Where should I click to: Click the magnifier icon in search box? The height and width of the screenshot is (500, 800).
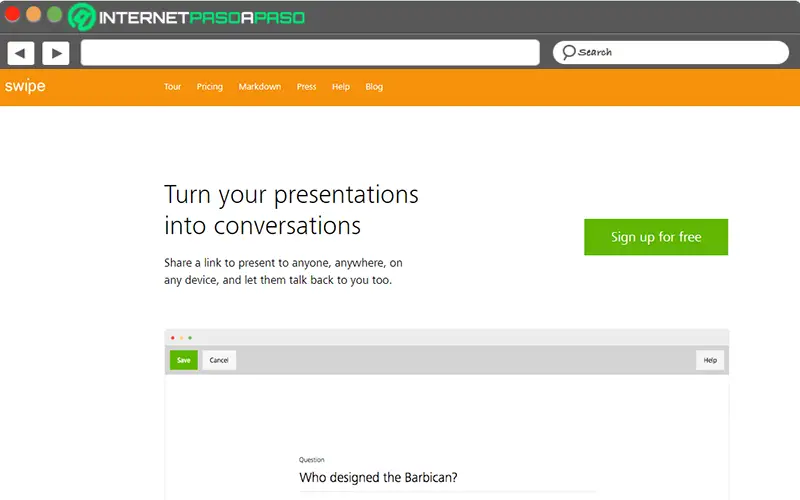(569, 52)
